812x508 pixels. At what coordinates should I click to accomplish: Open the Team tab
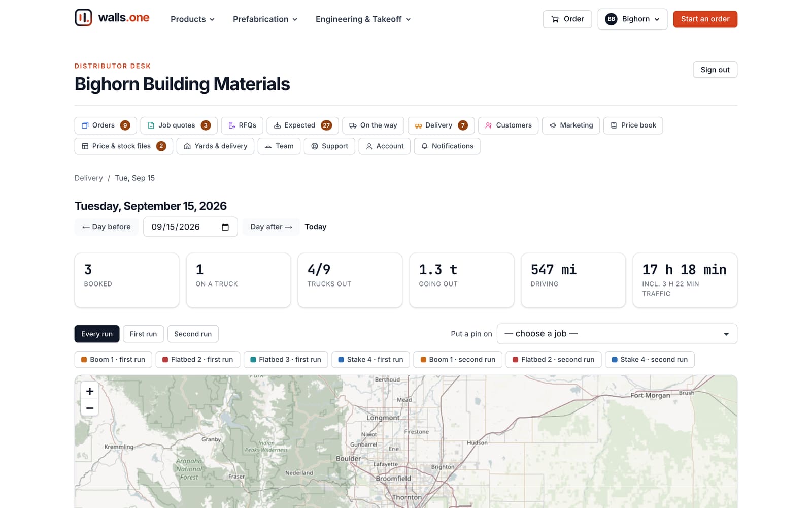[x=279, y=146]
